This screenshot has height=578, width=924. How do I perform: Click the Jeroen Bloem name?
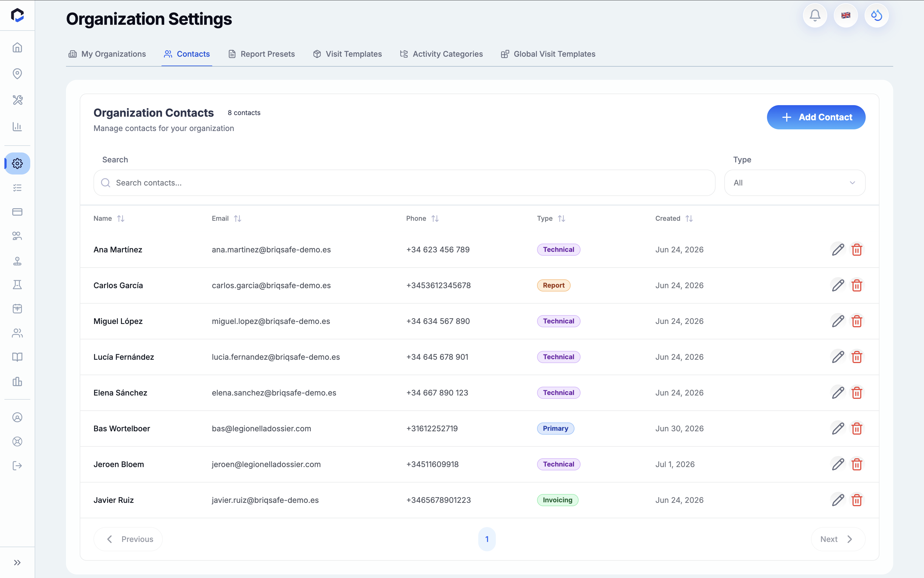pos(119,465)
